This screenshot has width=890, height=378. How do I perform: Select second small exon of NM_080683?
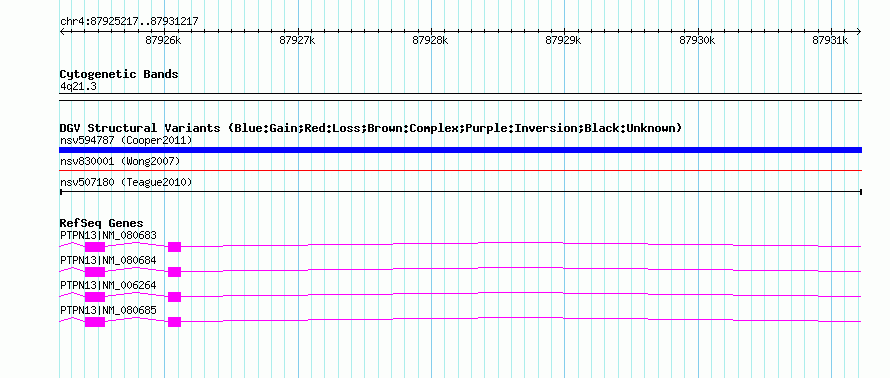pos(174,247)
